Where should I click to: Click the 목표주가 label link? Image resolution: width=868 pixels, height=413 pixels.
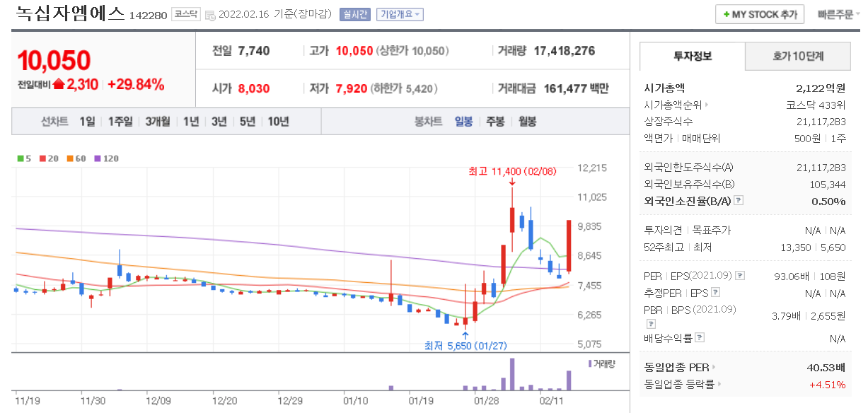[712, 231]
